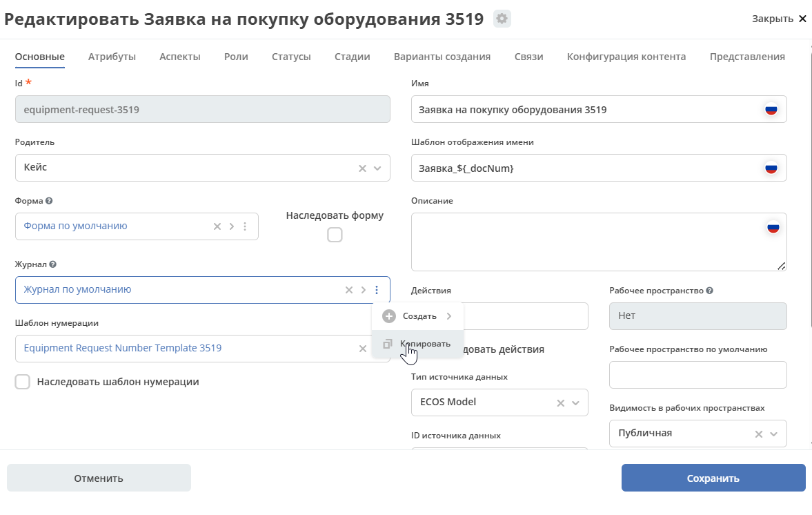Expand Видимость в рабочих пространствах dropdown

pos(773,434)
